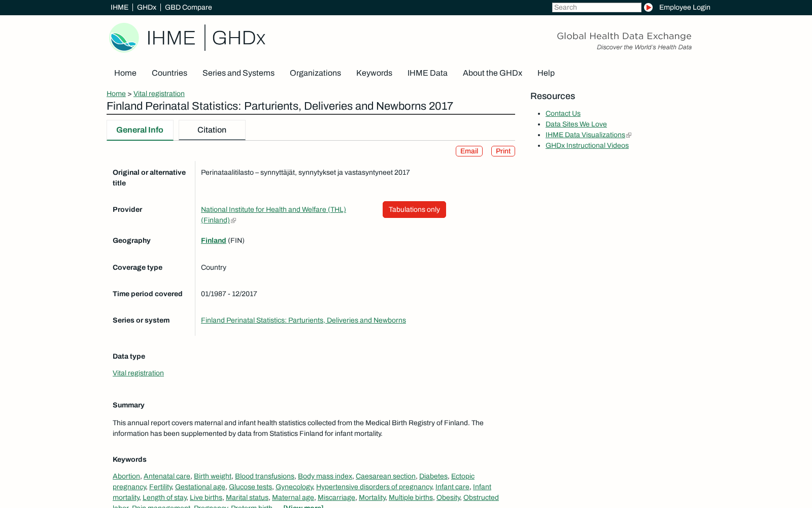812x508 pixels.
Task: Click Vital registration under Data type
Action: point(138,373)
